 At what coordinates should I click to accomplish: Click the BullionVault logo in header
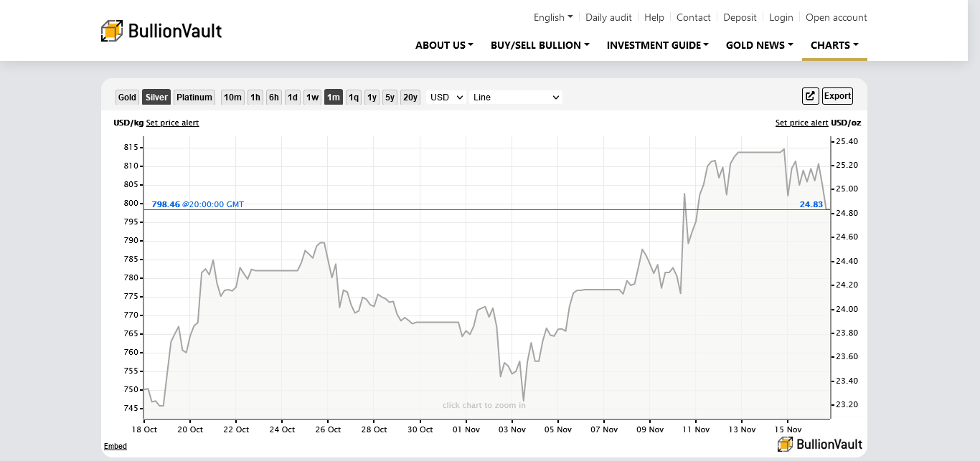point(161,31)
